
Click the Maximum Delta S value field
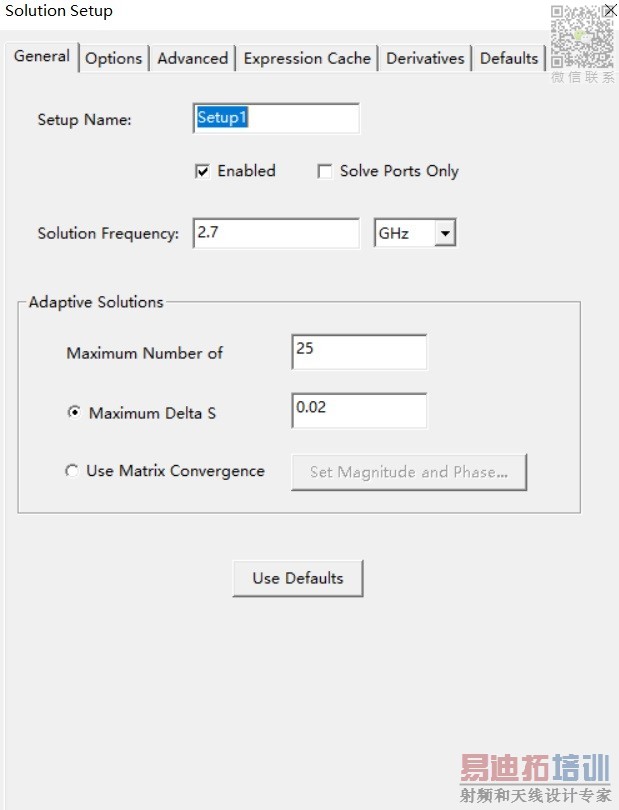click(x=359, y=410)
